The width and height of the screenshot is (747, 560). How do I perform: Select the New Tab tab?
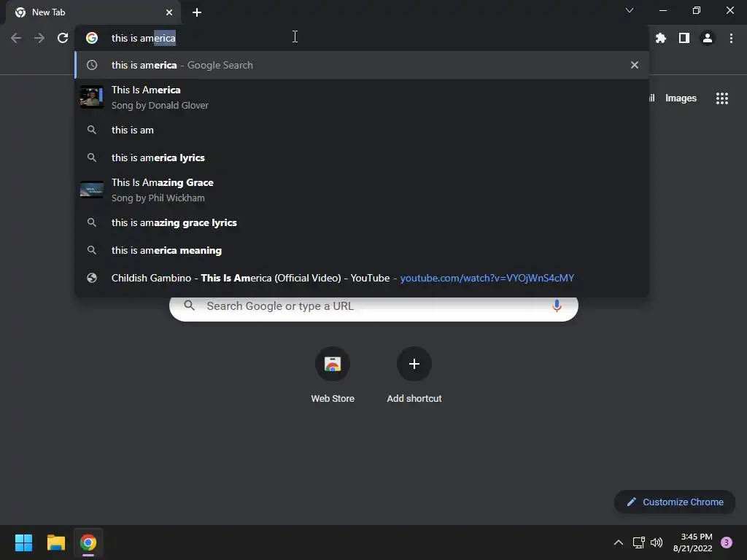coord(93,12)
